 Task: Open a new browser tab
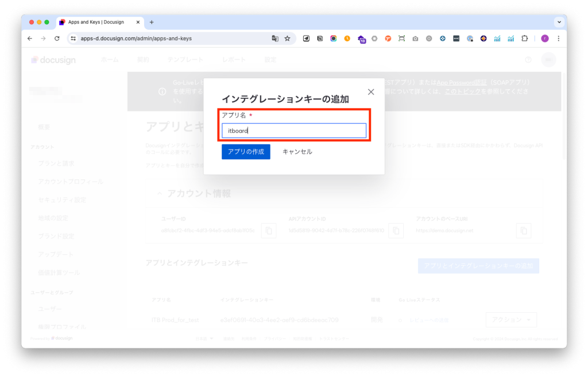(x=152, y=22)
